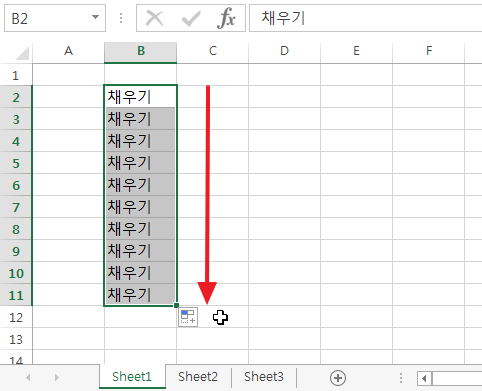Viewport: 482px width, 391px height.
Task: Click the formula bar text field
Action: point(366,18)
